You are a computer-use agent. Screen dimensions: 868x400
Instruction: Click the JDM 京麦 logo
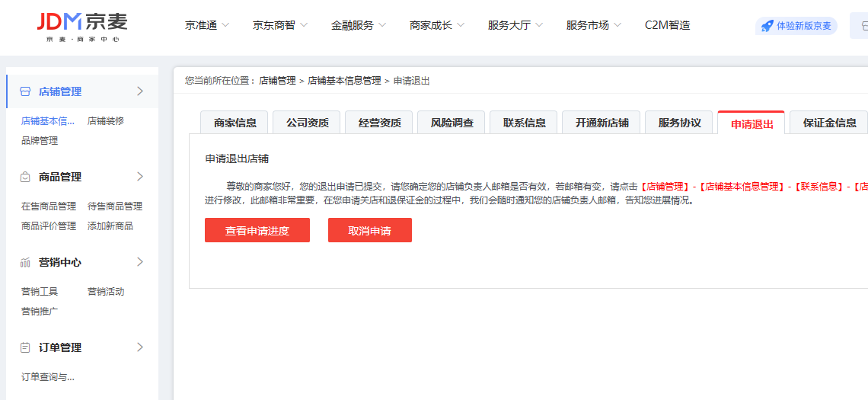(82, 26)
